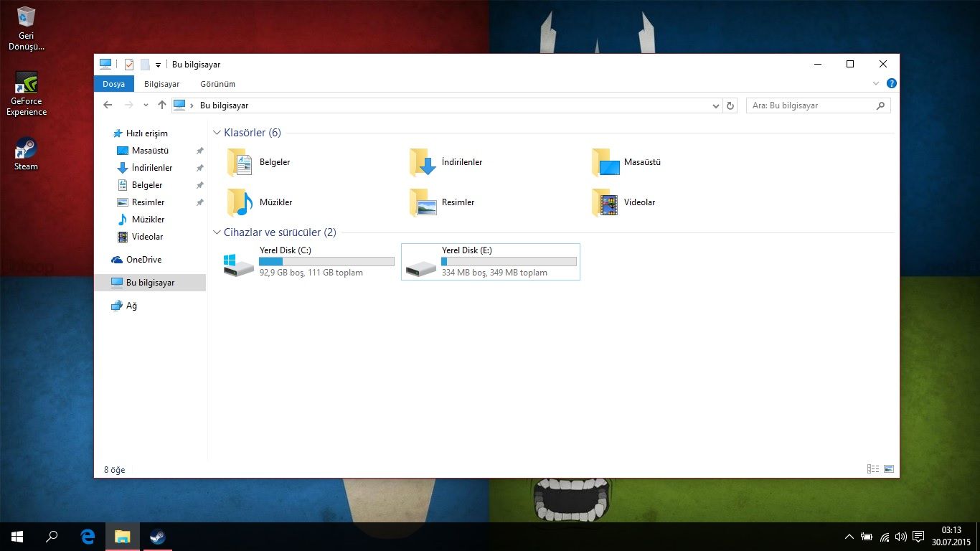This screenshot has height=551, width=980.
Task: Click the "92,9 GB boş, 111 GB toplam" text
Action: [311, 273]
